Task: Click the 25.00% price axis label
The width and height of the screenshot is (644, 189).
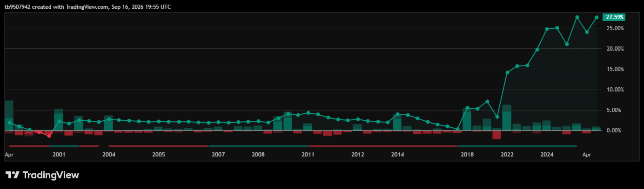Action: (x=615, y=28)
